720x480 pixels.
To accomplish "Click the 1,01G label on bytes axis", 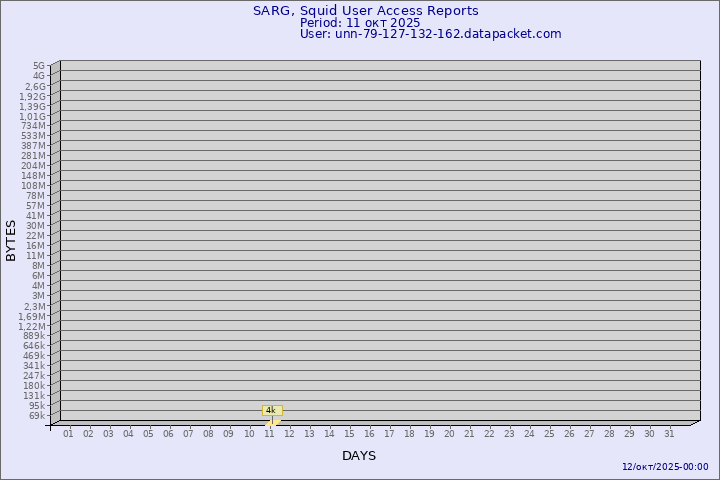I will click(x=32, y=116).
